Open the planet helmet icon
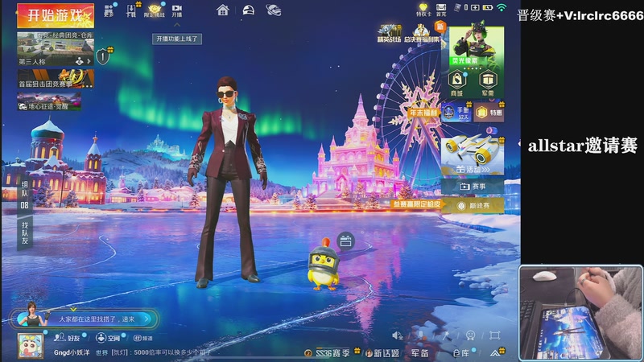Image resolution: width=644 pixels, height=362 pixels. [274, 10]
